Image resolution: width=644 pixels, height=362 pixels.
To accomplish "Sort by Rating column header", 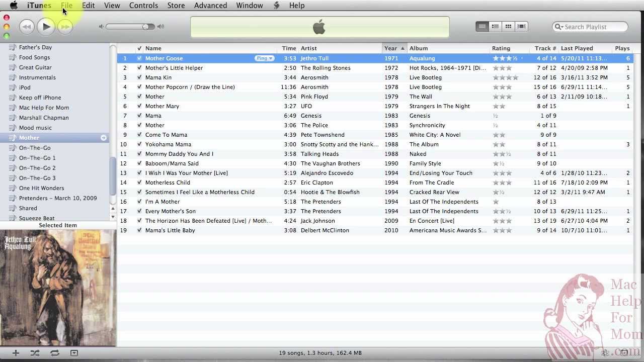I will [x=509, y=48].
